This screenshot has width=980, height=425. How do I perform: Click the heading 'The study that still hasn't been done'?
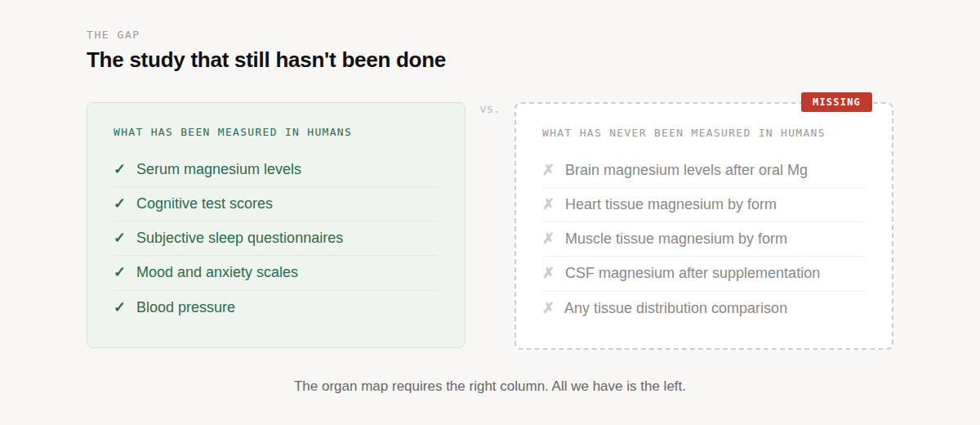(x=266, y=60)
